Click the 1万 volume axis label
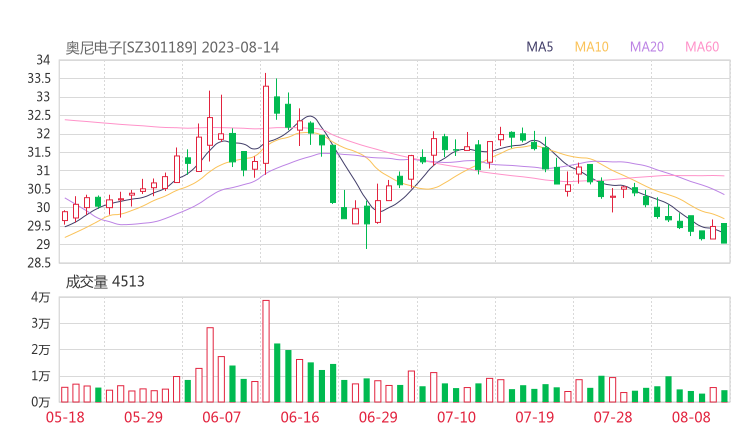Viewport: 740px width, 440px height. coord(41,376)
